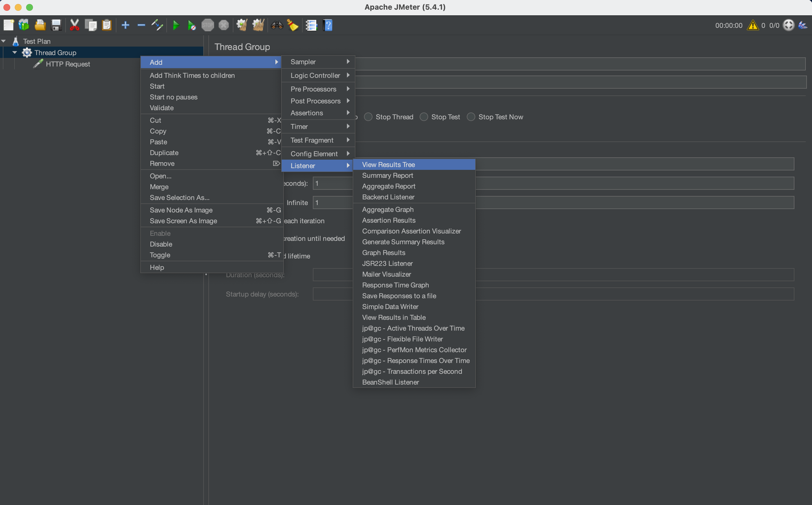Select the Stop Test radio button
Image resolution: width=812 pixels, height=505 pixels.
424,117
